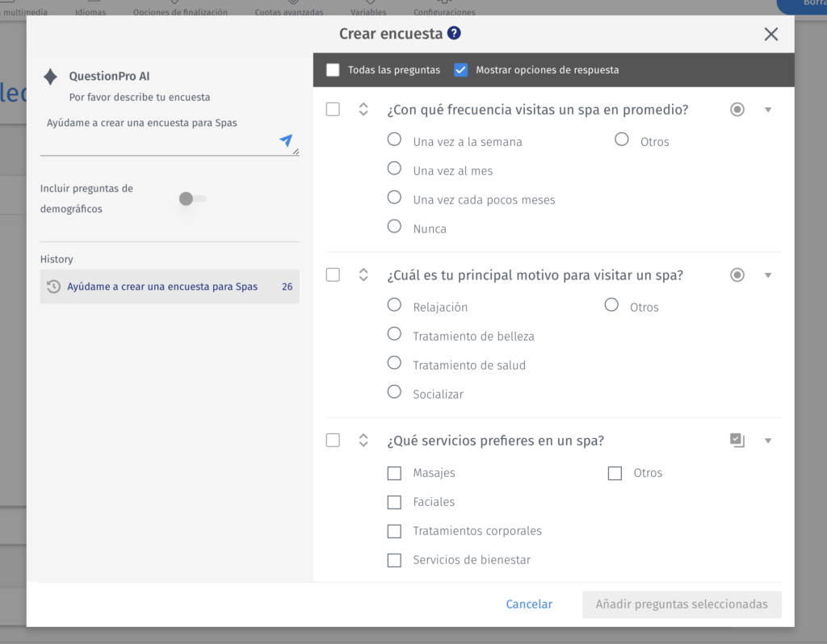Click the QuestionPro AI sparkle icon

click(x=50, y=77)
